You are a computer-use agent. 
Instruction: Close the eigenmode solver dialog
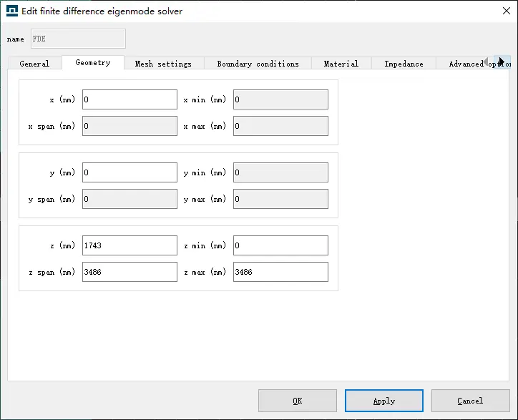click(498, 11)
